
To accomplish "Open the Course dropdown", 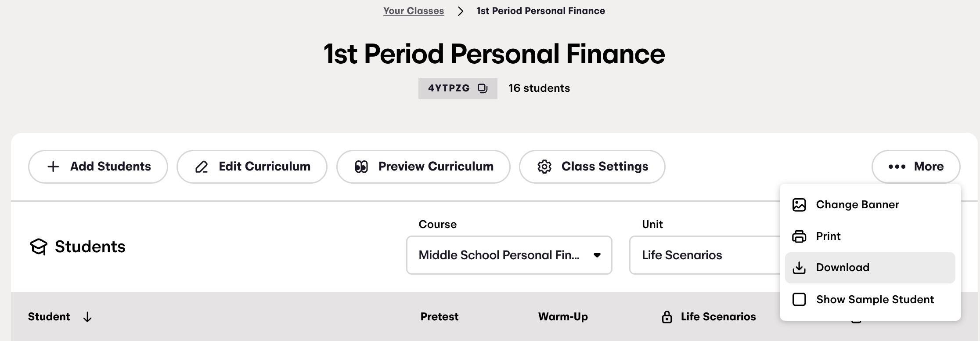I will point(509,255).
